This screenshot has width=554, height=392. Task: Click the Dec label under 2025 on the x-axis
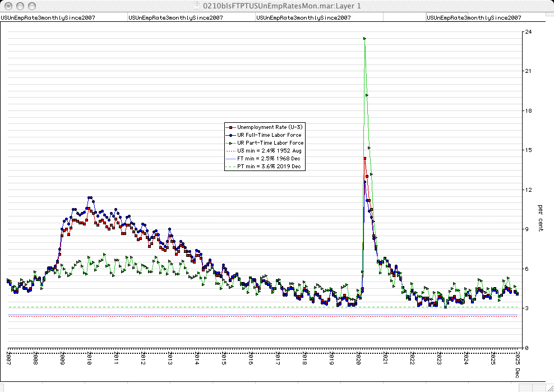[x=518, y=373]
